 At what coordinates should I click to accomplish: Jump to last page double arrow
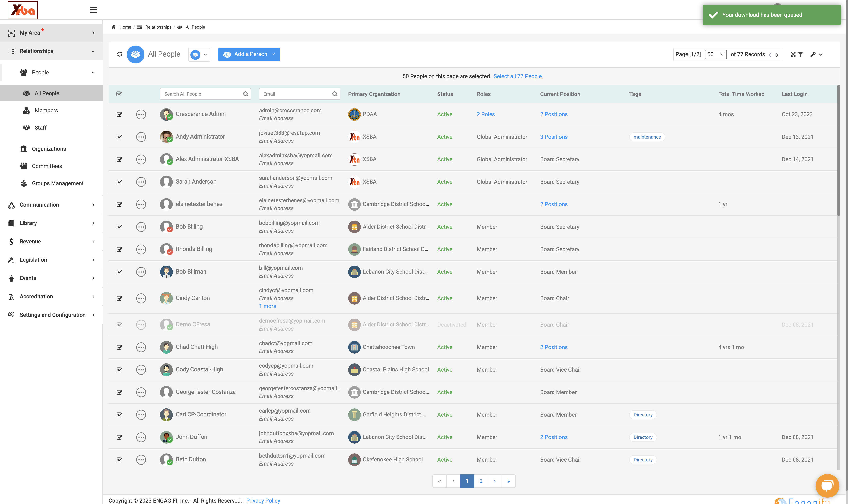508,481
